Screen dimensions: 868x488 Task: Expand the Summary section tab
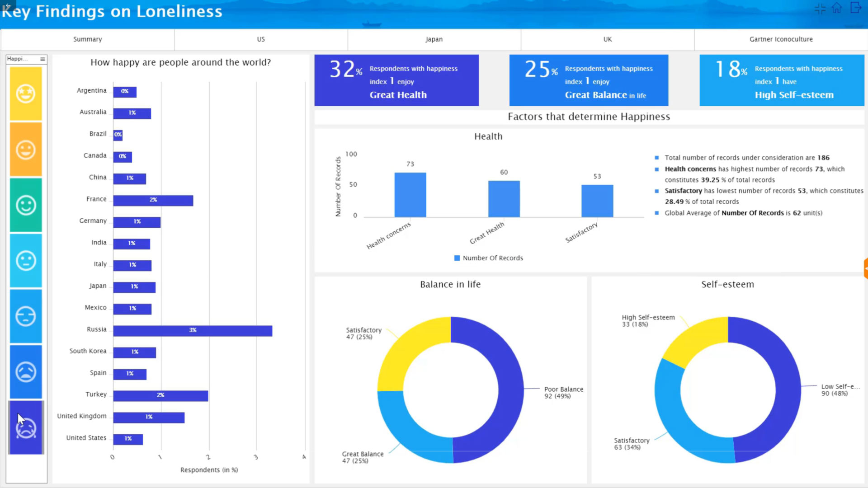click(88, 39)
